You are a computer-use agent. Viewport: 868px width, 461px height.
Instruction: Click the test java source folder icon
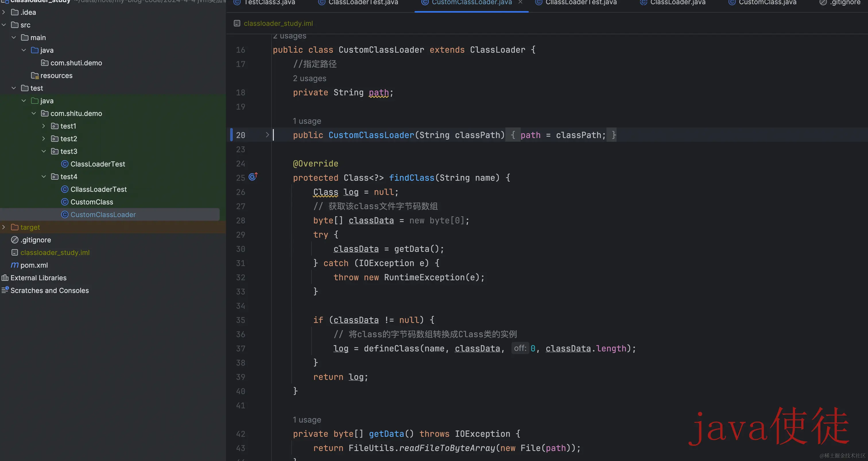pyautogui.click(x=35, y=101)
